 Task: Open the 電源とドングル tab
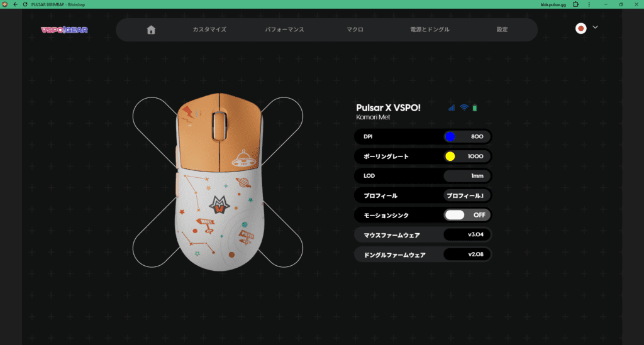click(x=430, y=30)
